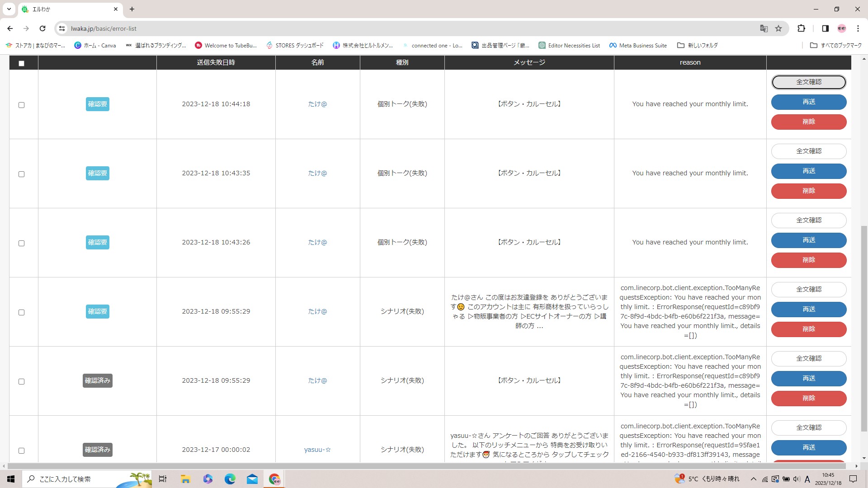Open the Editor Necessities List bookmark

point(569,45)
